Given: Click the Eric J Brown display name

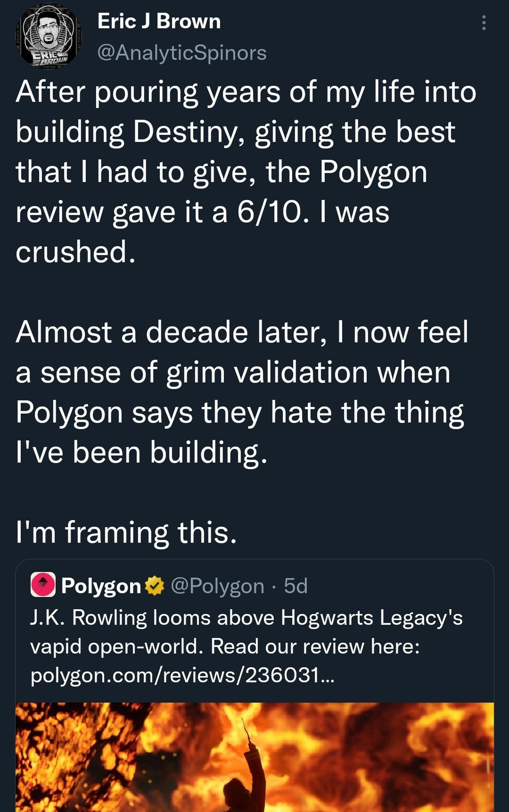Looking at the screenshot, I should pyautogui.click(x=159, y=22).
